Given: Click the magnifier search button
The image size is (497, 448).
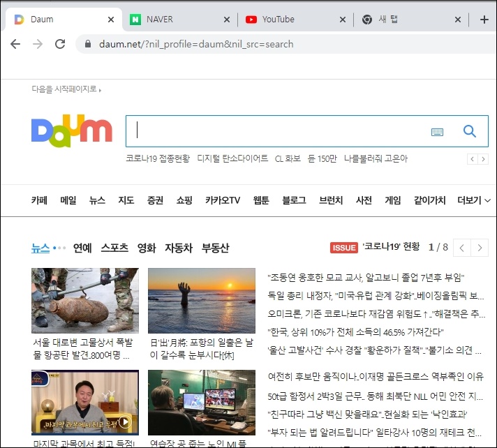Looking at the screenshot, I should (469, 131).
